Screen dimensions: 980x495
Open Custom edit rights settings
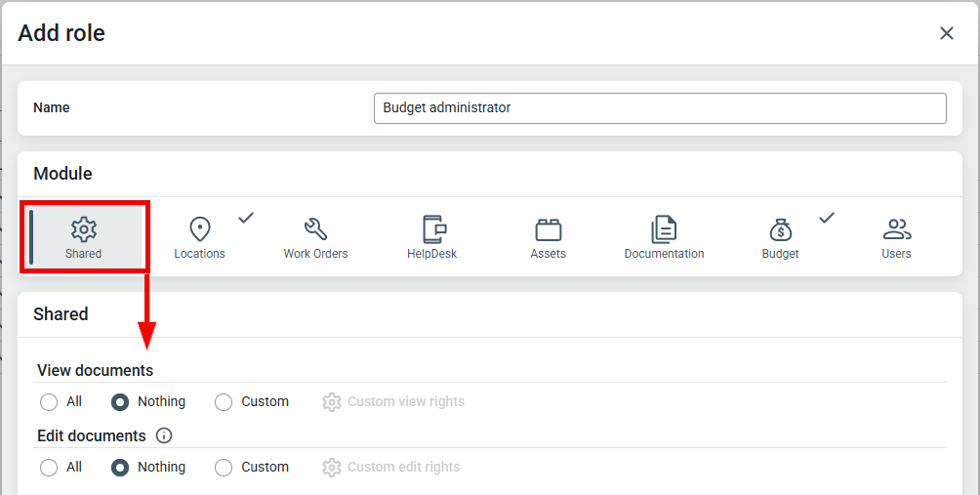(391, 468)
